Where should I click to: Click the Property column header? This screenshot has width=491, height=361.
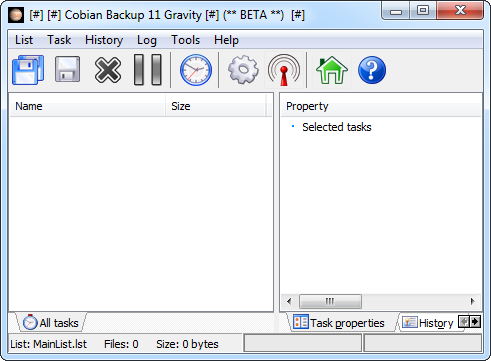(x=381, y=106)
